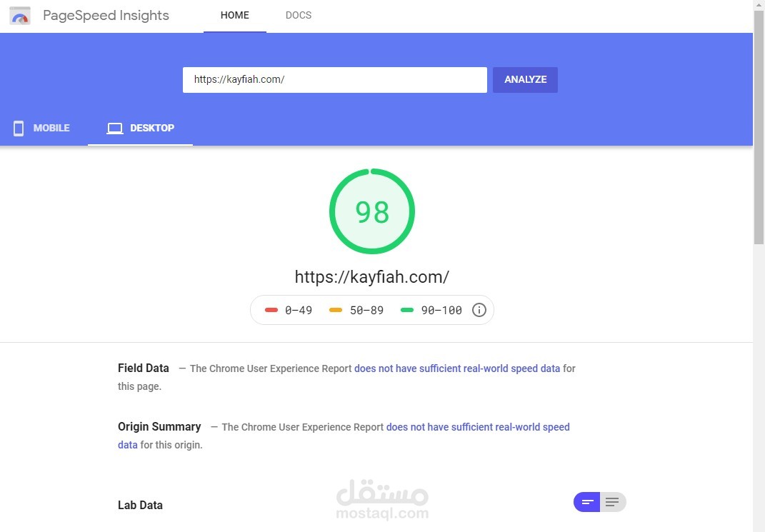Click the URL input field
The width and height of the screenshot is (765, 532).
[335, 80]
